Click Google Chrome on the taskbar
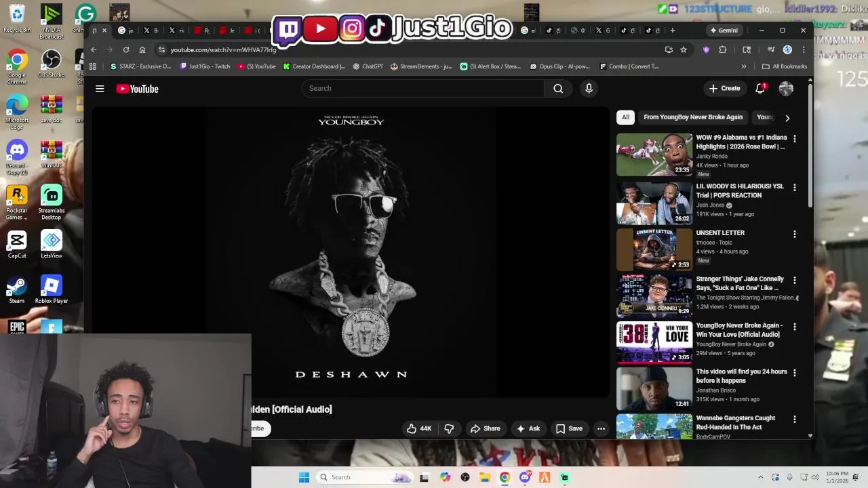 pos(505,477)
